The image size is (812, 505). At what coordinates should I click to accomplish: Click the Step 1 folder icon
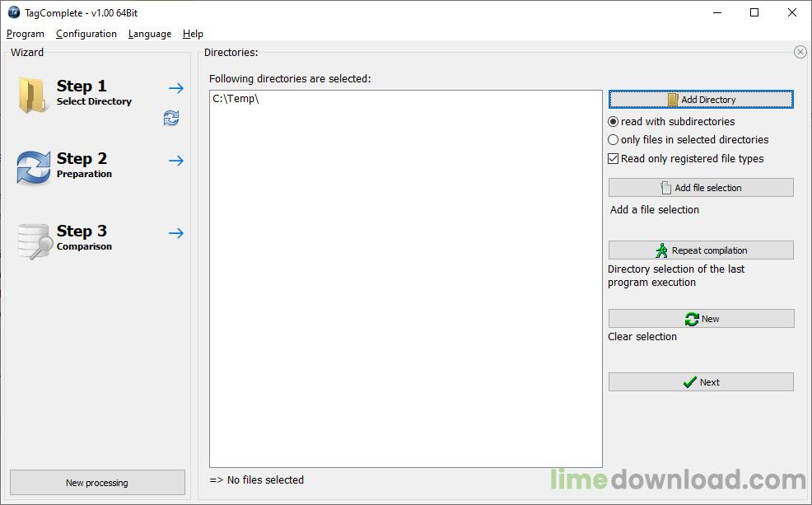click(32, 95)
